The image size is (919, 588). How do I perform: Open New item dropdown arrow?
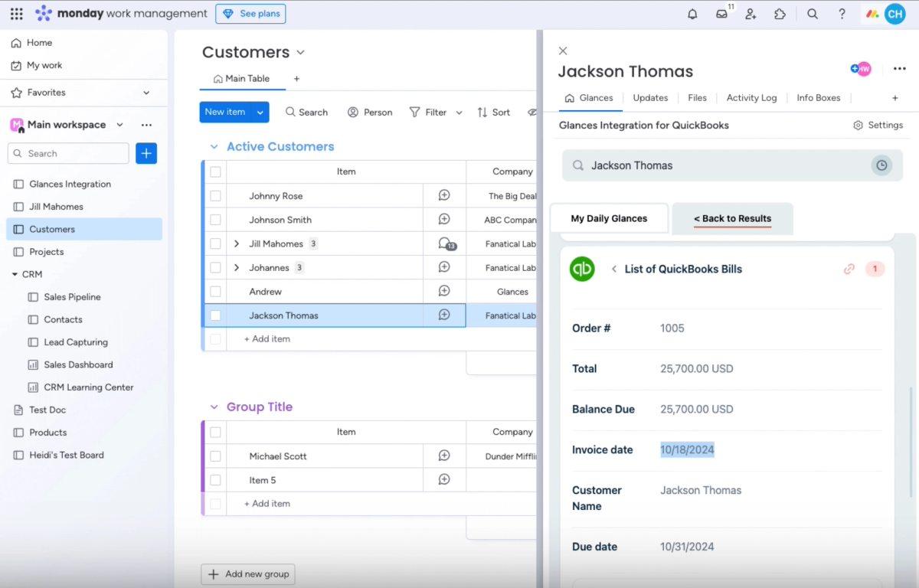[x=260, y=112]
